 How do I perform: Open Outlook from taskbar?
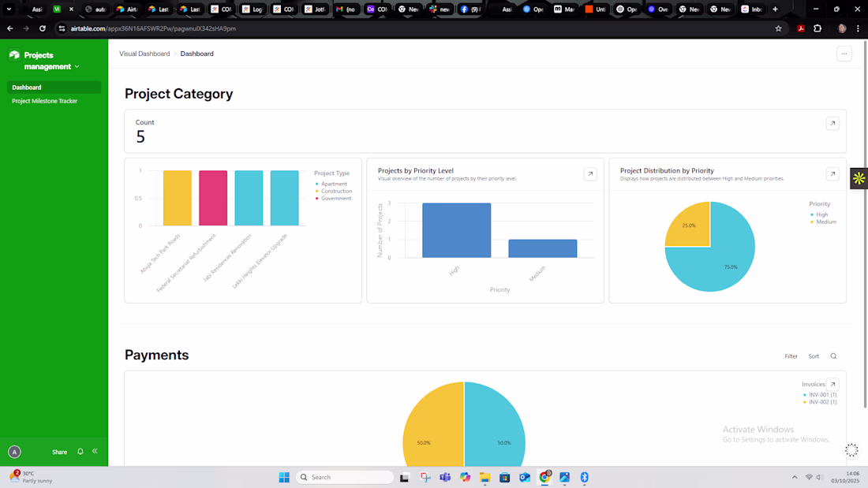point(525,477)
